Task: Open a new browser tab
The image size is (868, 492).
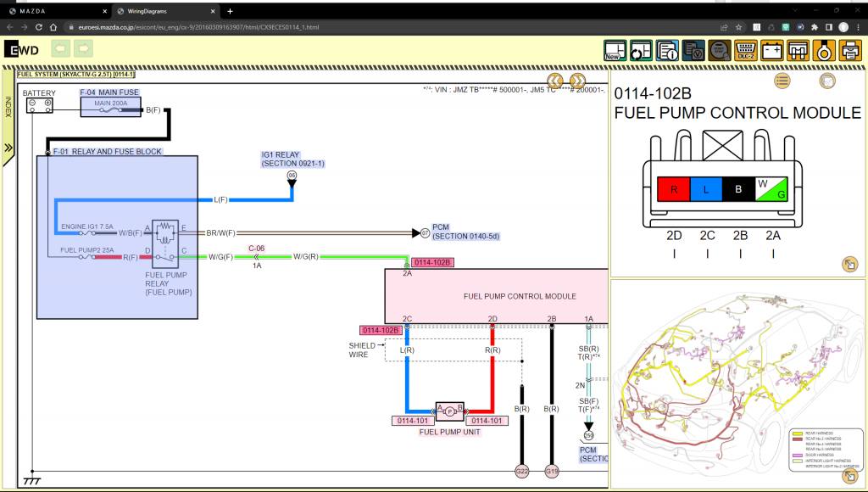Action: (230, 11)
